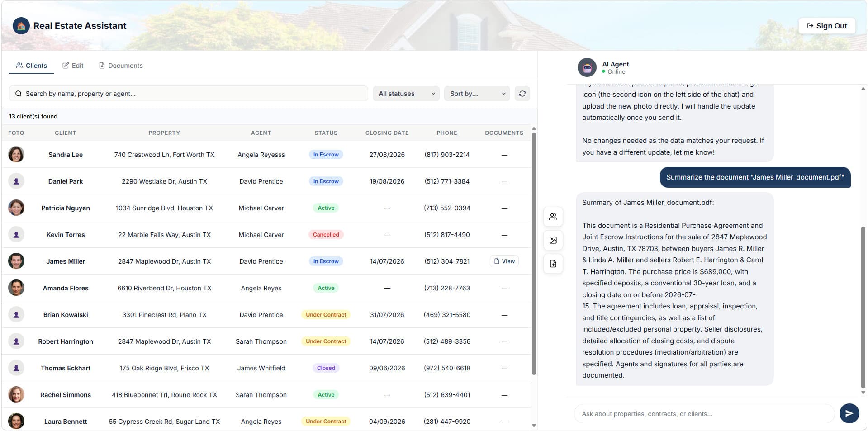Open the Sort by dropdown
This screenshot has width=868, height=431.
click(x=477, y=94)
